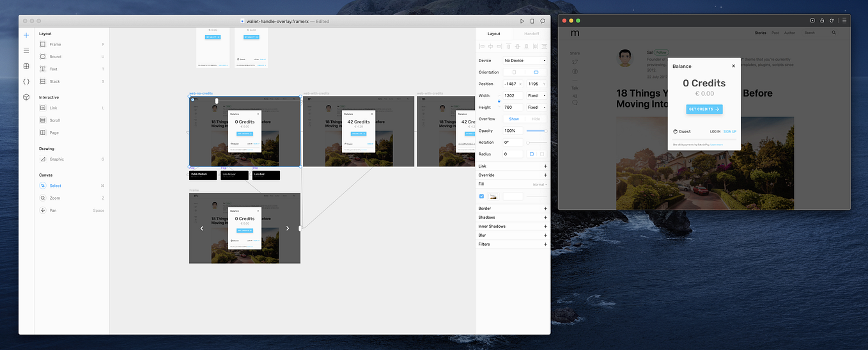Click the fill image swatch
This screenshot has width=868, height=350.
[x=493, y=196]
